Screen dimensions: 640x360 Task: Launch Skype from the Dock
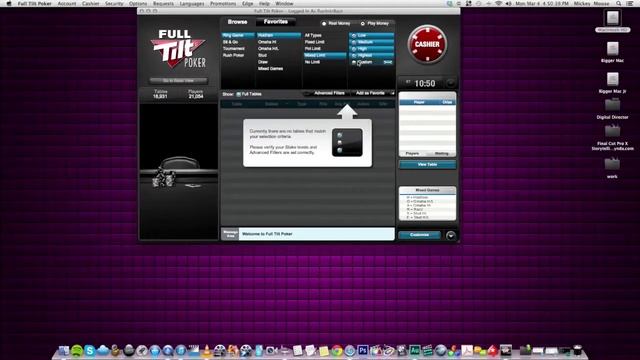pyautogui.click(x=90, y=351)
